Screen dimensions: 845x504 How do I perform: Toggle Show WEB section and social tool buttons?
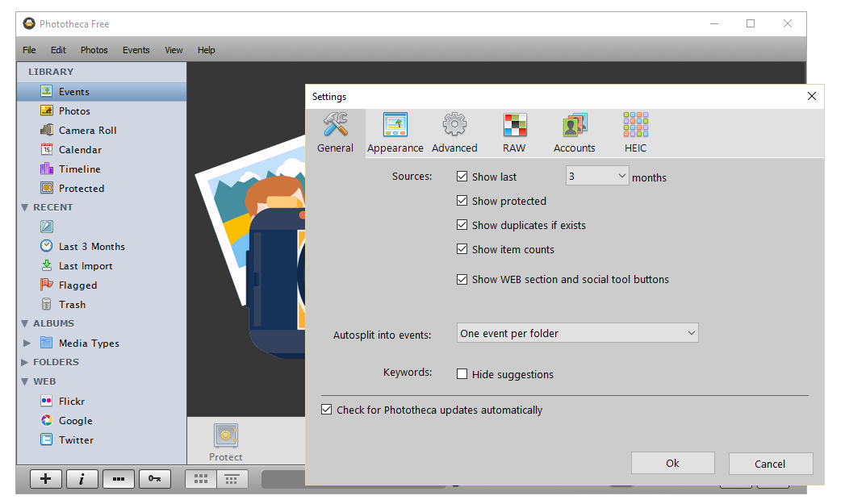462,280
